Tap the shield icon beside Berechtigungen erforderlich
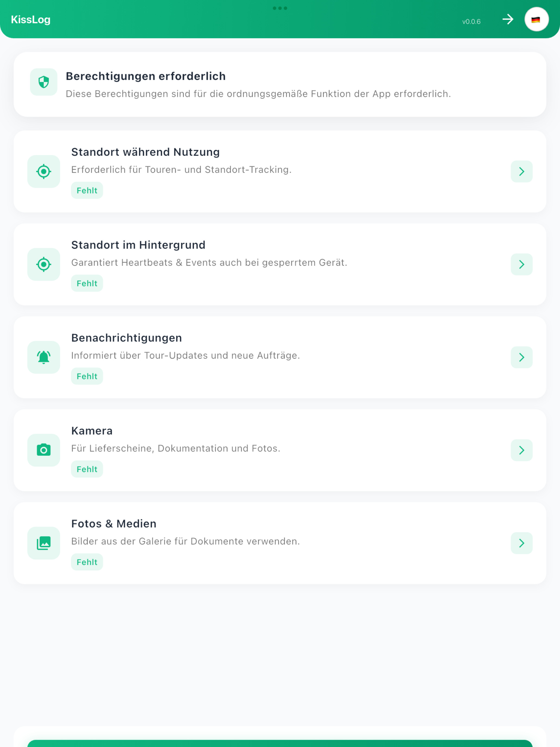The image size is (560, 747). pyautogui.click(x=43, y=82)
